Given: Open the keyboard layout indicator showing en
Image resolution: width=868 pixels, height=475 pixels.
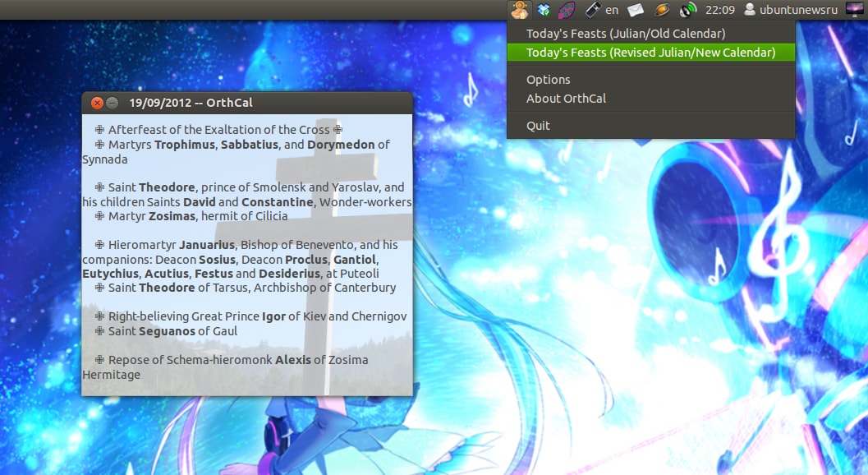Looking at the screenshot, I should pyautogui.click(x=611, y=9).
